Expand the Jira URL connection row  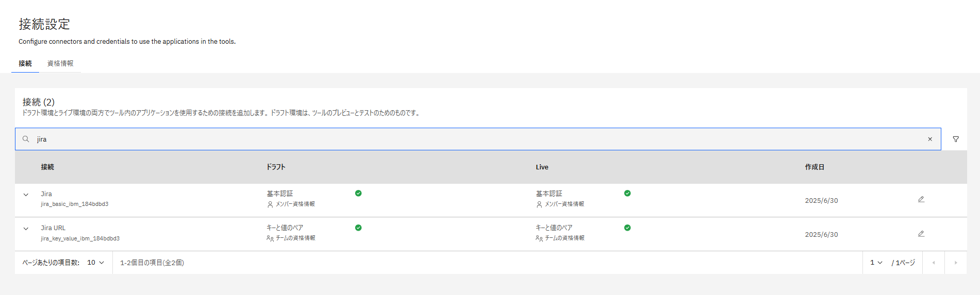[26, 229]
